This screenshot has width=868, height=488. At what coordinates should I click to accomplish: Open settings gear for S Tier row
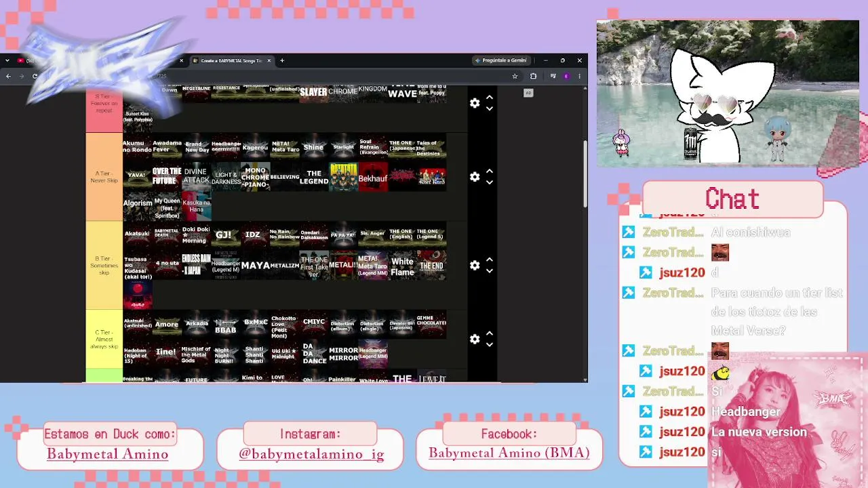coord(475,103)
